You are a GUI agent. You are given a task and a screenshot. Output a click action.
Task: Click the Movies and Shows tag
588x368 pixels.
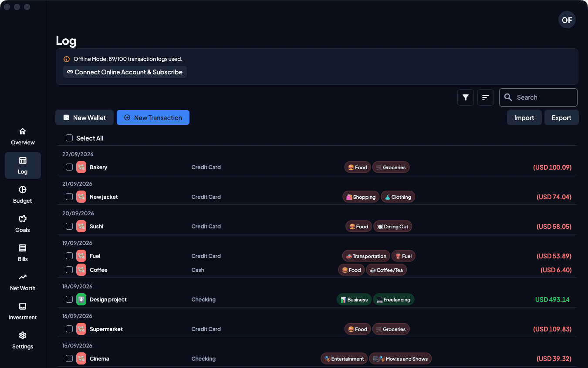(400, 359)
